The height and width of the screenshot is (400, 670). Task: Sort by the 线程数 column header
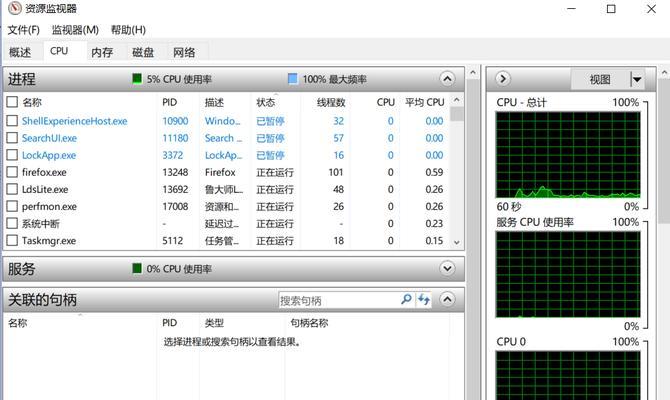click(x=331, y=102)
